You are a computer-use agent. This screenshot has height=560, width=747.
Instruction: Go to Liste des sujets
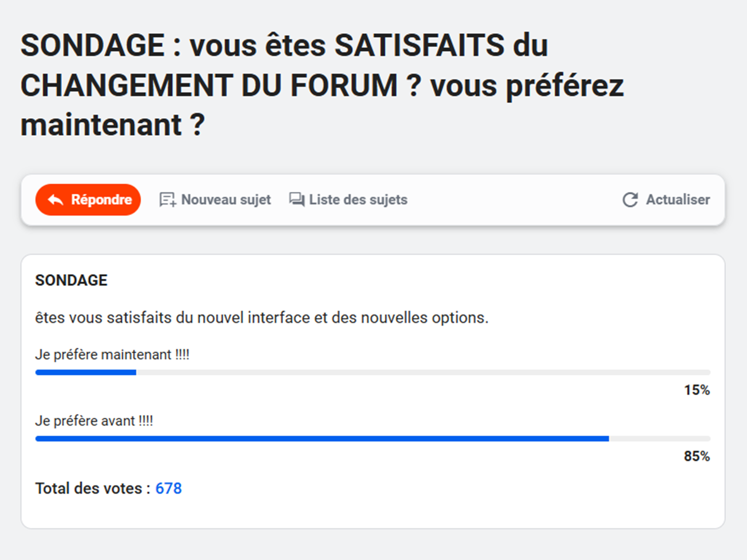(348, 200)
